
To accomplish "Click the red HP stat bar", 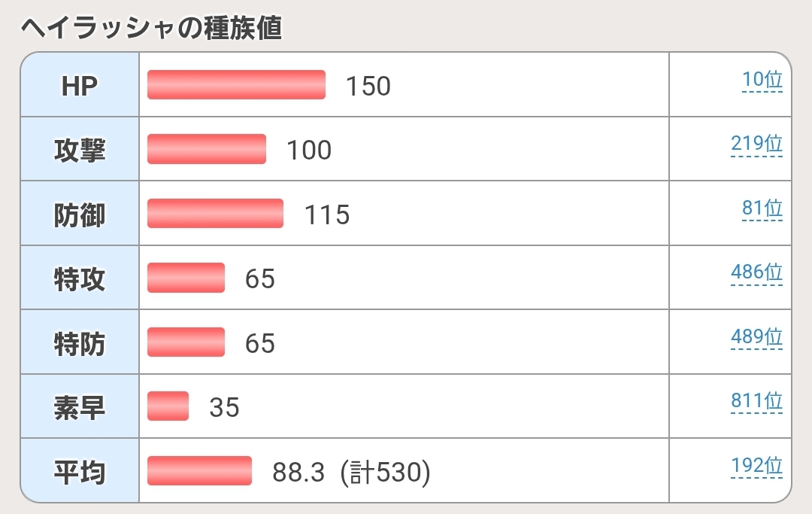I will click(x=236, y=85).
